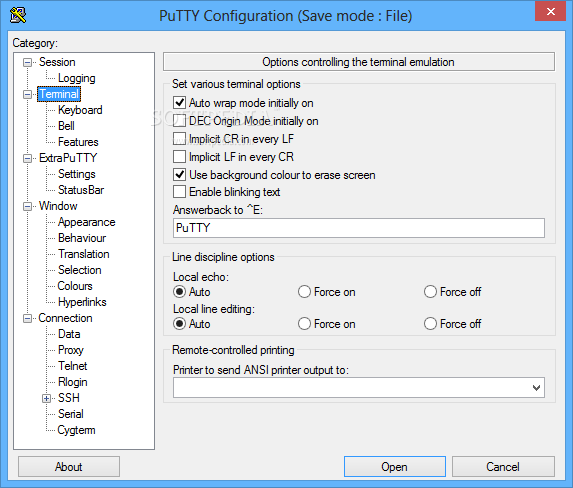Open Data category
Image resolution: width=573 pixels, height=488 pixels.
(x=69, y=334)
